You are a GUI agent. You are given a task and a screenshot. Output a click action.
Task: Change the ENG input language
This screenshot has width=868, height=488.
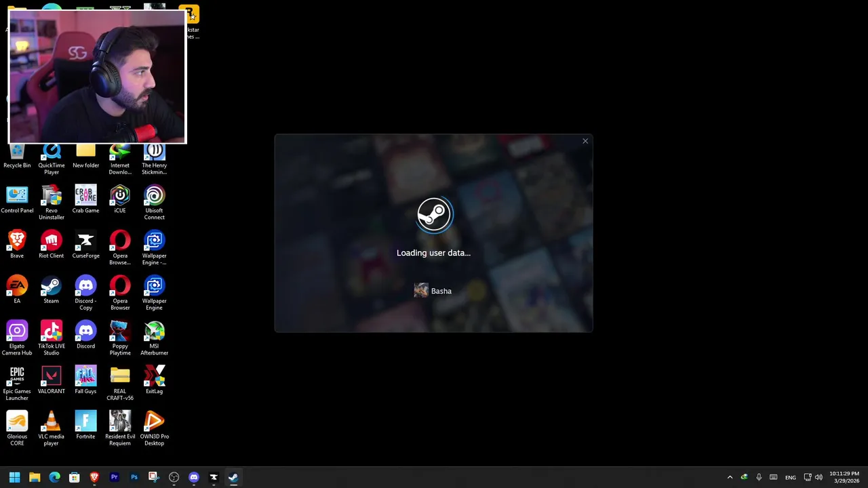coord(791,477)
